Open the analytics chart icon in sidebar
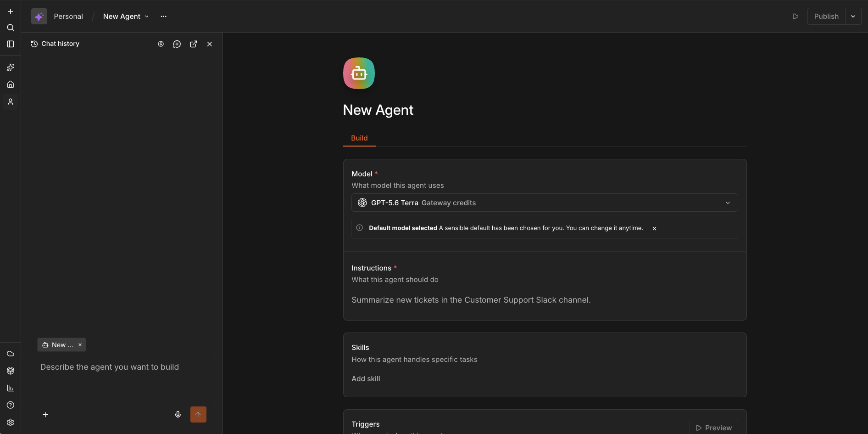This screenshot has width=868, height=434. tap(11, 388)
